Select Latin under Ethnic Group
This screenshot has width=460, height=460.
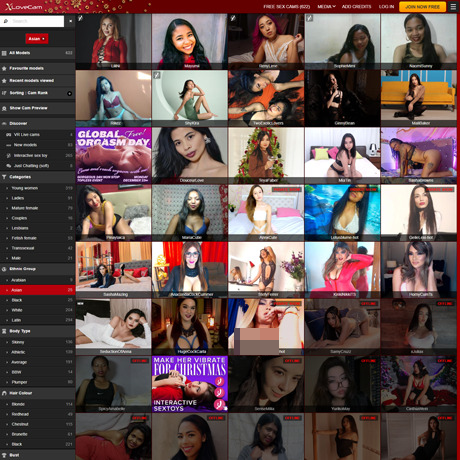tap(37, 320)
